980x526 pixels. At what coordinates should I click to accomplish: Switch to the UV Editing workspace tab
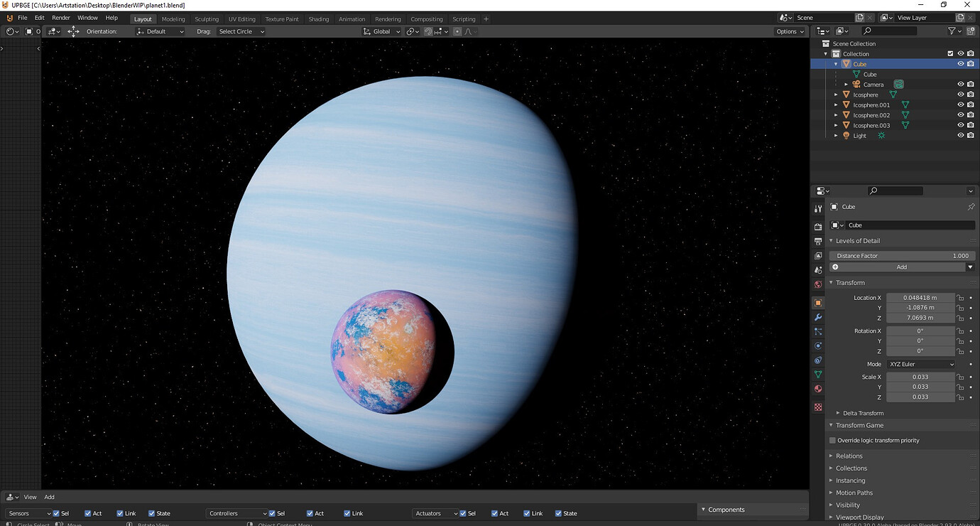[241, 19]
